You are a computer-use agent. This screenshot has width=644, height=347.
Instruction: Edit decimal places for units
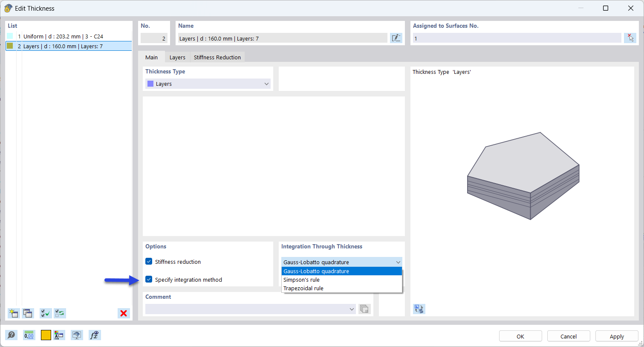point(29,335)
